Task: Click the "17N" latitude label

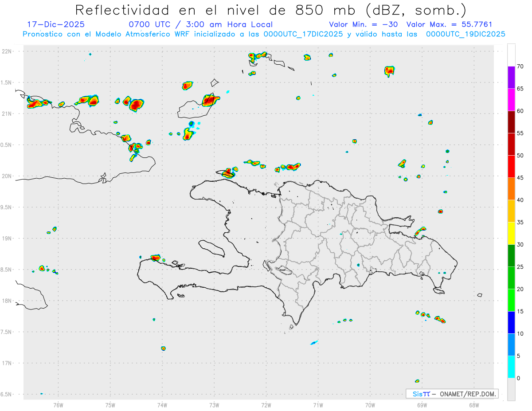Action: (x=7, y=363)
